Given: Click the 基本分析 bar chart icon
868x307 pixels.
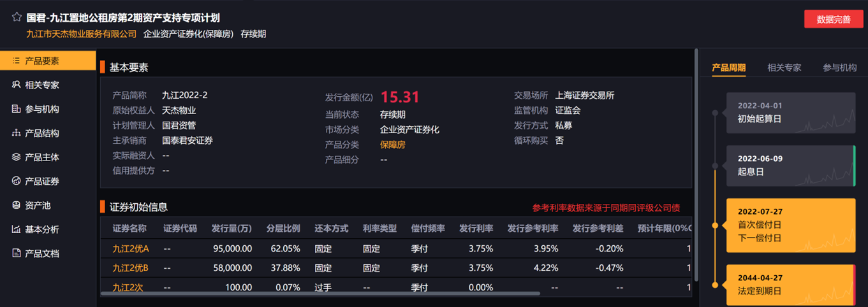Looking at the screenshot, I should (16, 229).
